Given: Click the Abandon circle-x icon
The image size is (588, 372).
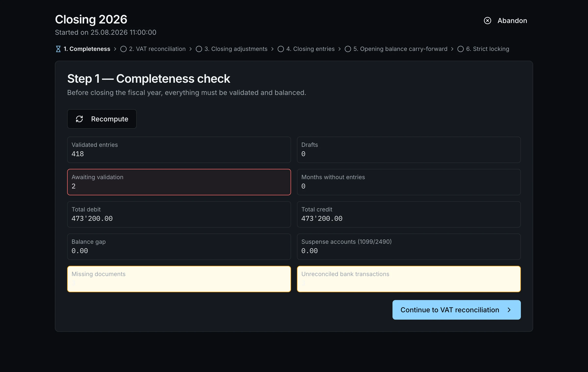Looking at the screenshot, I should coord(487,21).
